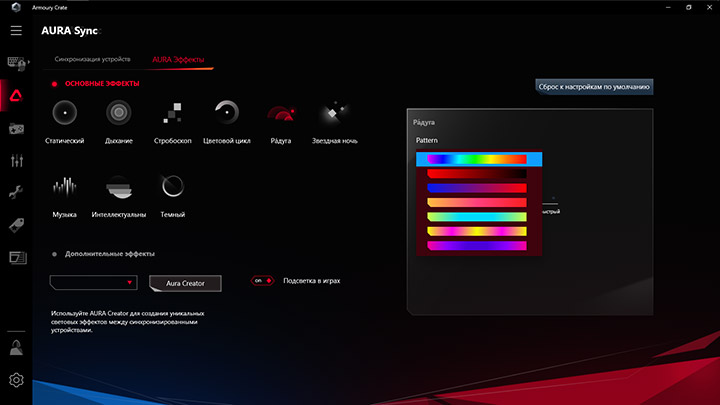Open the Settings gear sidebar icon
Image resolution: width=720 pixels, height=405 pixels.
pyautogui.click(x=16, y=380)
